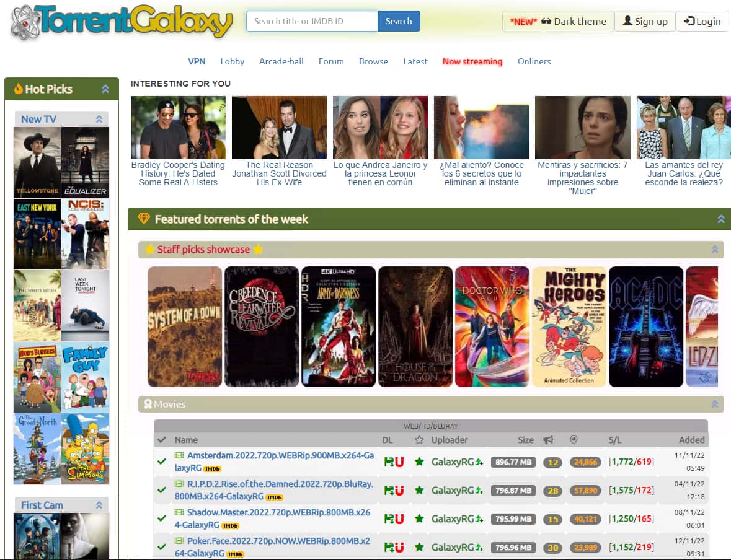731x560 pixels.
Task: Open IMDb badge for Poker.Face
Action: coord(235,554)
